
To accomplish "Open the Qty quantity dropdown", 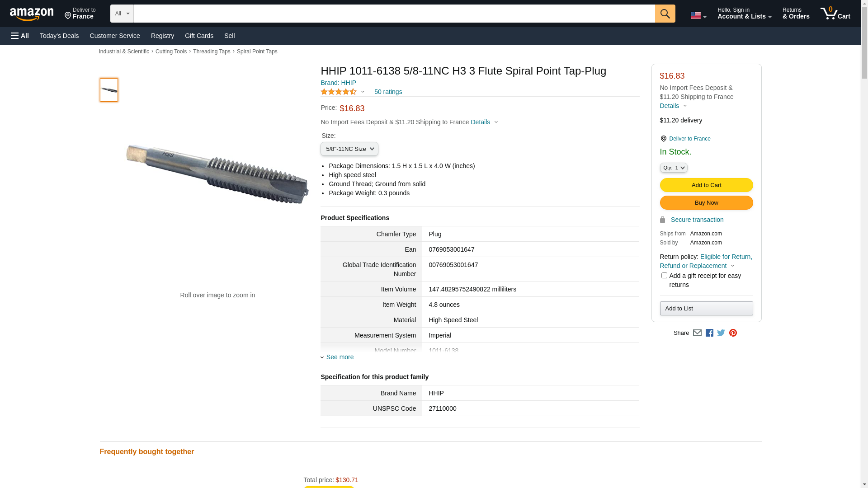I will click(673, 168).
